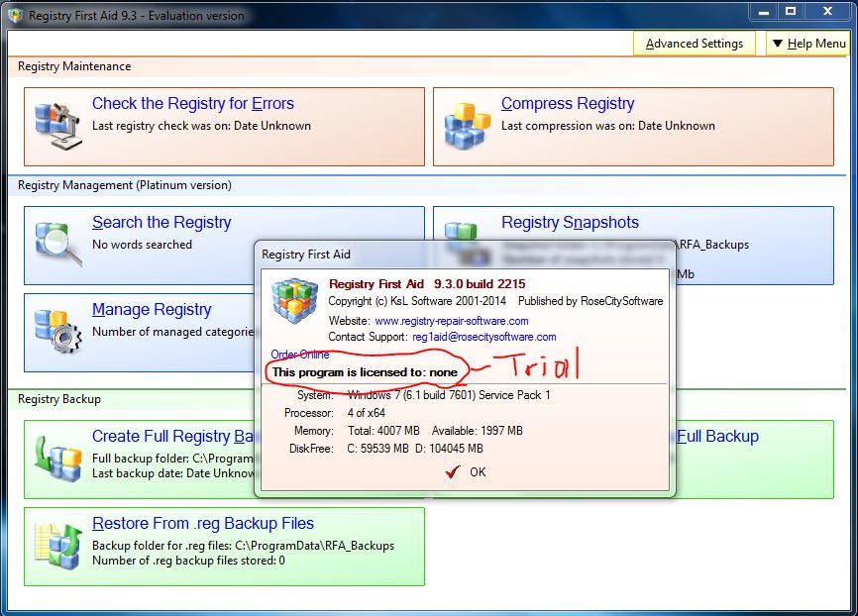Viewport: 858px width, 616px height.
Task: Click 'Last compression was on: Date Unknown'
Action: [x=608, y=126]
